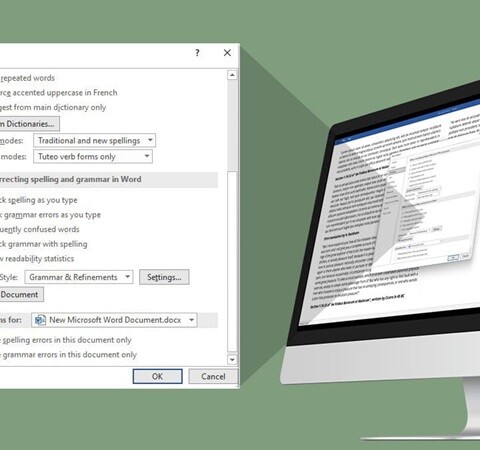Click the dialog's vertical scrollbar thumb

[x=232, y=261]
